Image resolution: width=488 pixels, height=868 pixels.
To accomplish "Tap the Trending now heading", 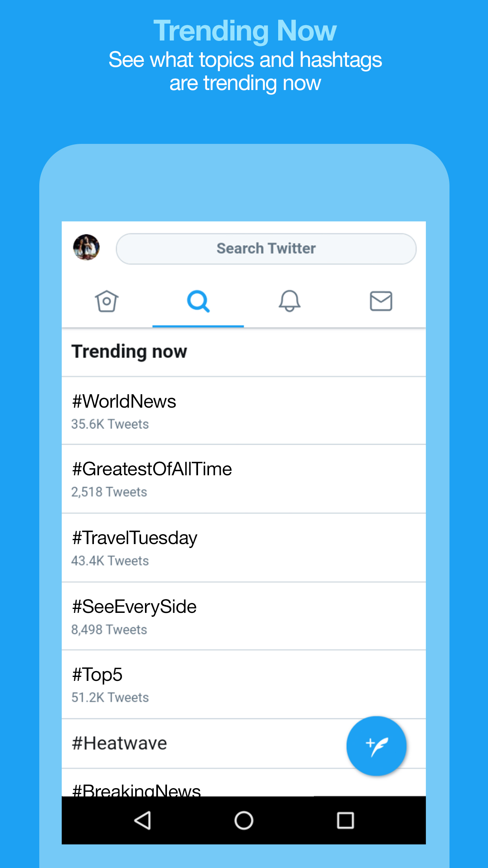I will tap(129, 351).
